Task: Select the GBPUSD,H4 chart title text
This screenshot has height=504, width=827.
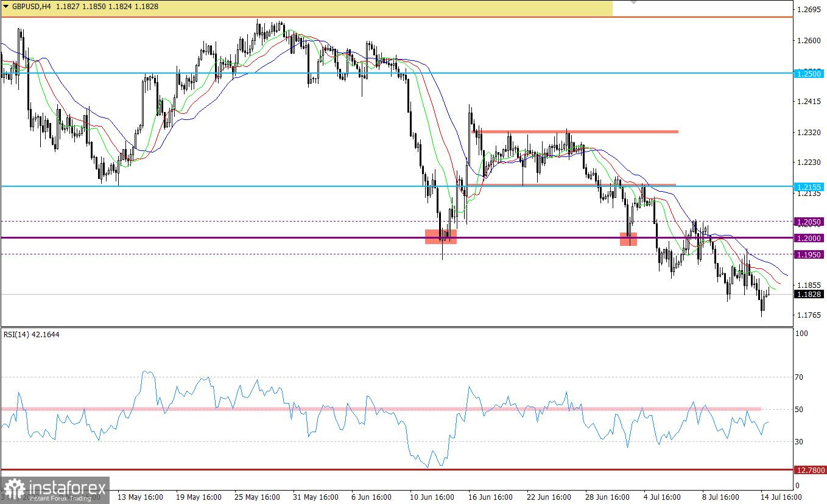Action: [x=32, y=7]
